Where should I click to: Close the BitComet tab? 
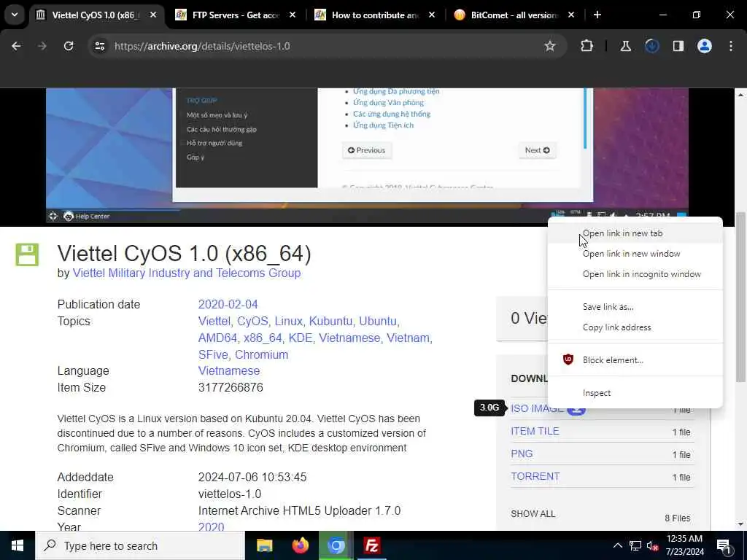pos(571,15)
